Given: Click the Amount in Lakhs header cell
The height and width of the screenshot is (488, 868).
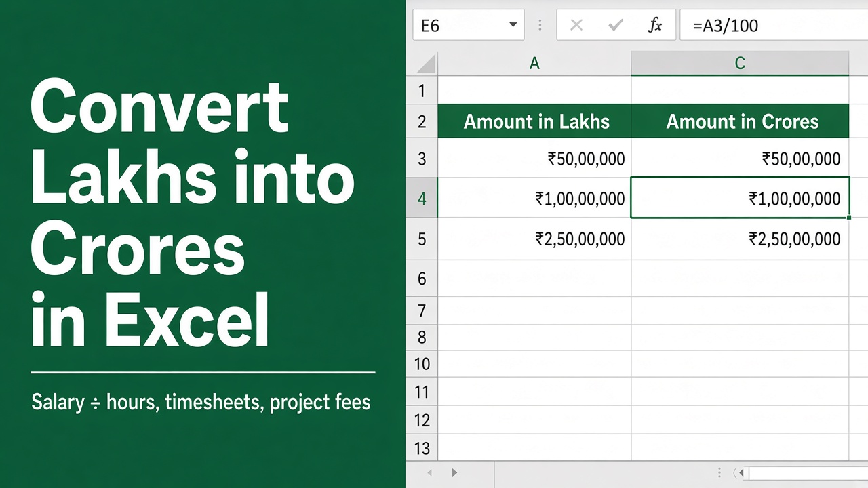Looking at the screenshot, I should 534,121.
